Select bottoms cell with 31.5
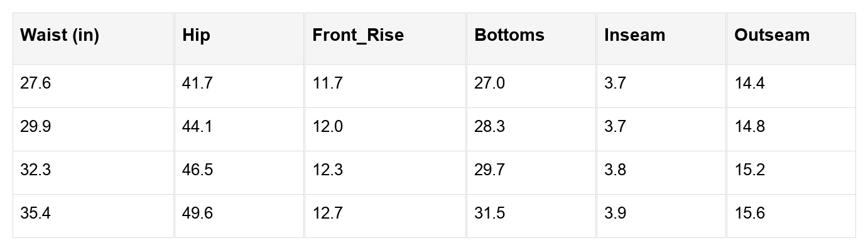The width and height of the screenshot is (868, 250). pyautogui.click(x=531, y=216)
